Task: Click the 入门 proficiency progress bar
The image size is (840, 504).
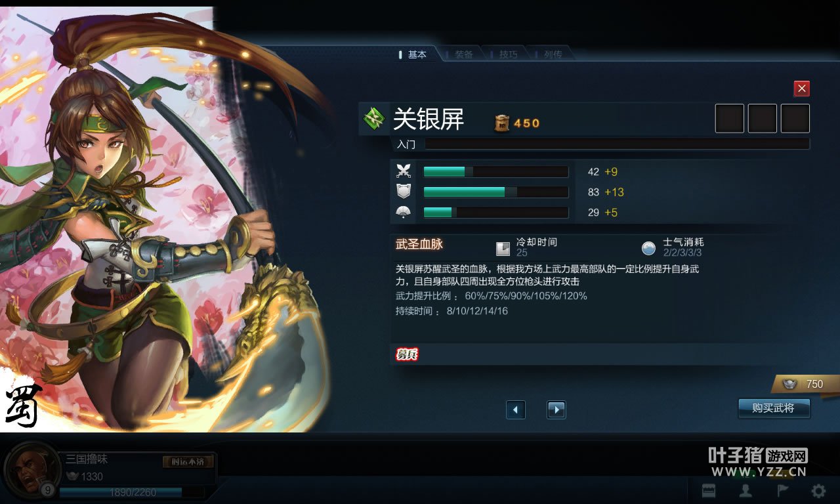Action: [617, 144]
